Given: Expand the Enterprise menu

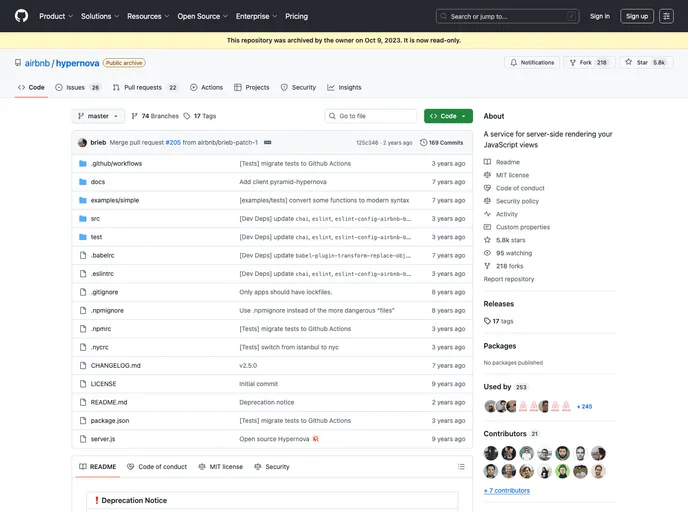Looking at the screenshot, I should 256,16.
